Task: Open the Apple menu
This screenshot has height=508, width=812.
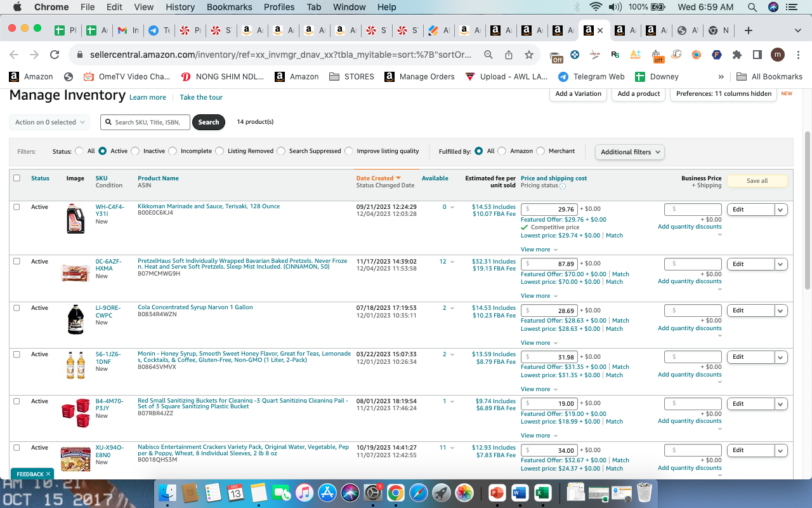Action: click(17, 7)
